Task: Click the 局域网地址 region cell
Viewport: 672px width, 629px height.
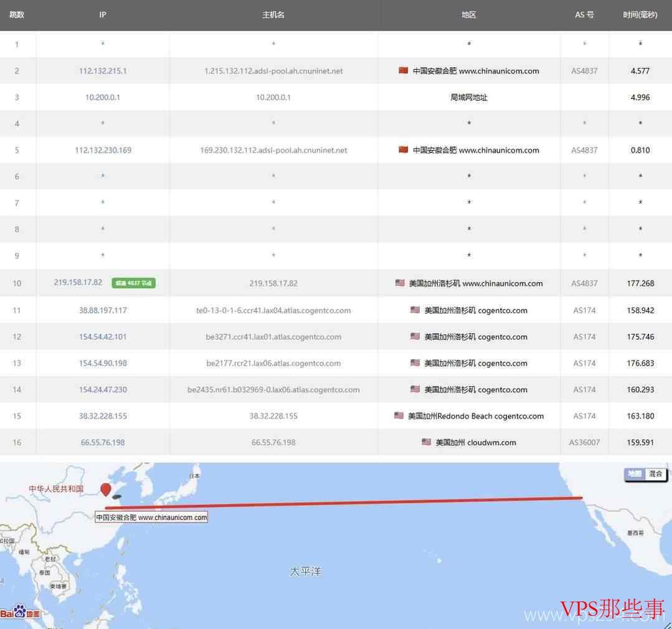Action: pos(469,97)
